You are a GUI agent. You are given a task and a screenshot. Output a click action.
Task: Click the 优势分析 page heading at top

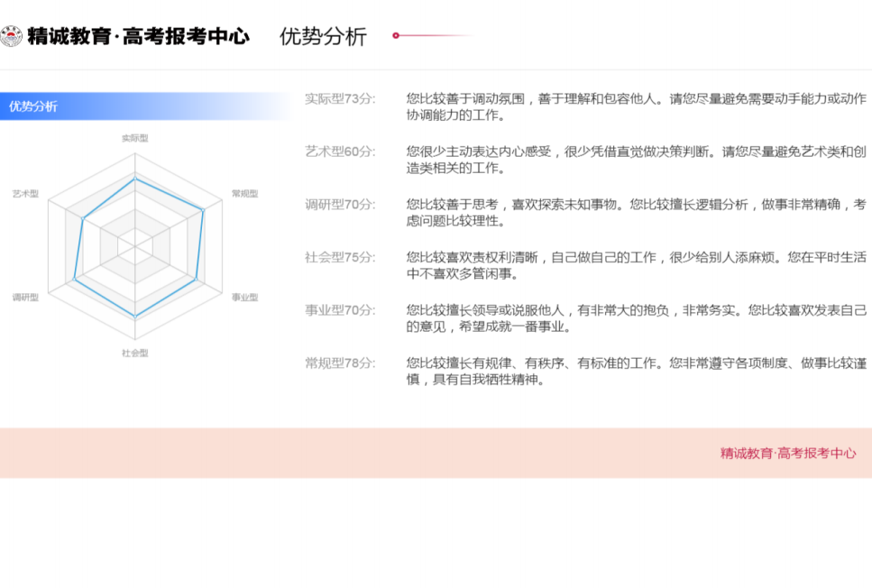(323, 36)
